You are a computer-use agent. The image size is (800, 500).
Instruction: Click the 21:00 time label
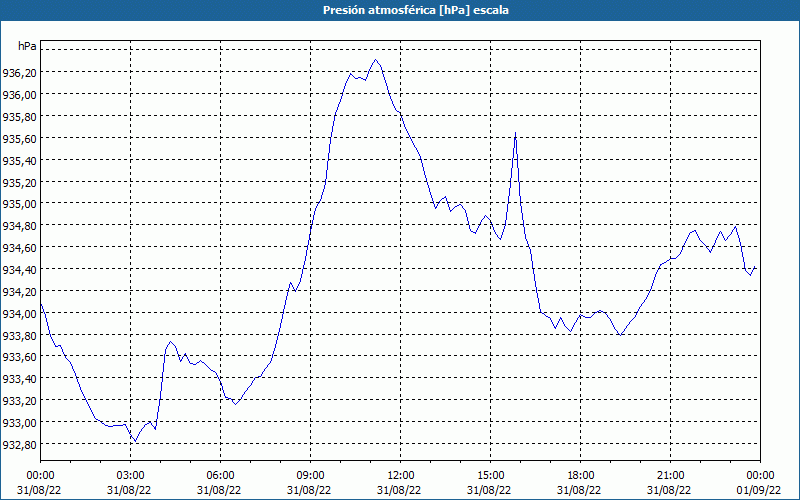pos(670,476)
